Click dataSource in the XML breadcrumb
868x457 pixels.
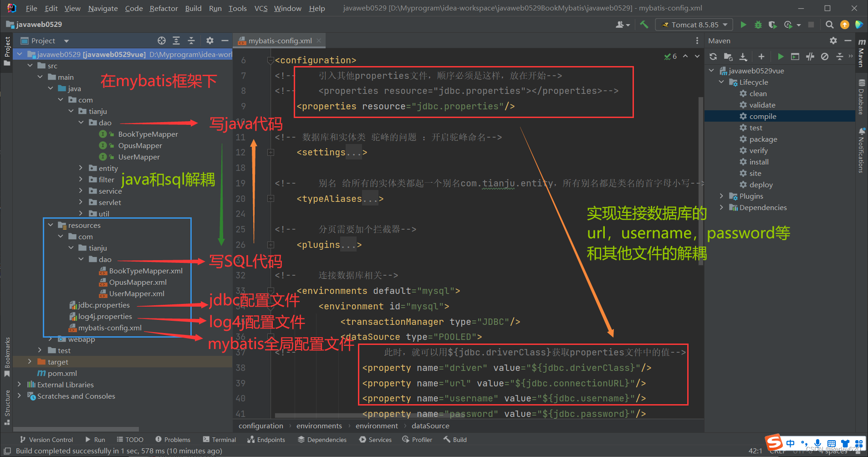point(430,426)
